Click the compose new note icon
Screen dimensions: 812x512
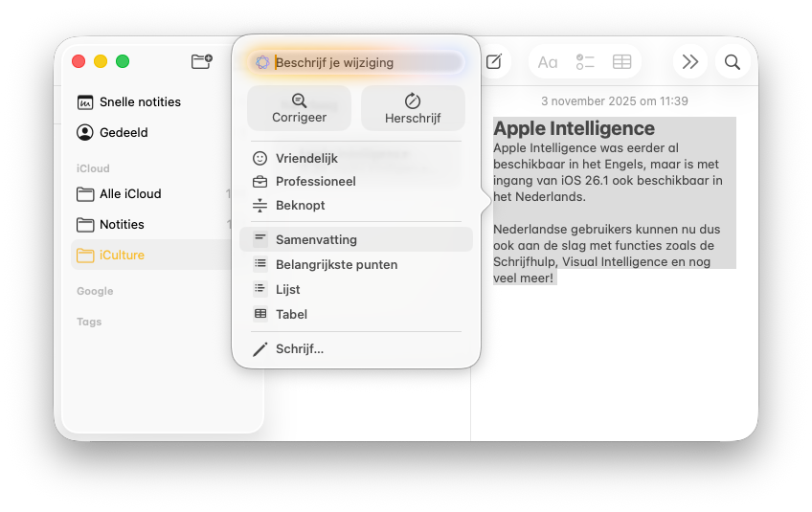point(494,62)
